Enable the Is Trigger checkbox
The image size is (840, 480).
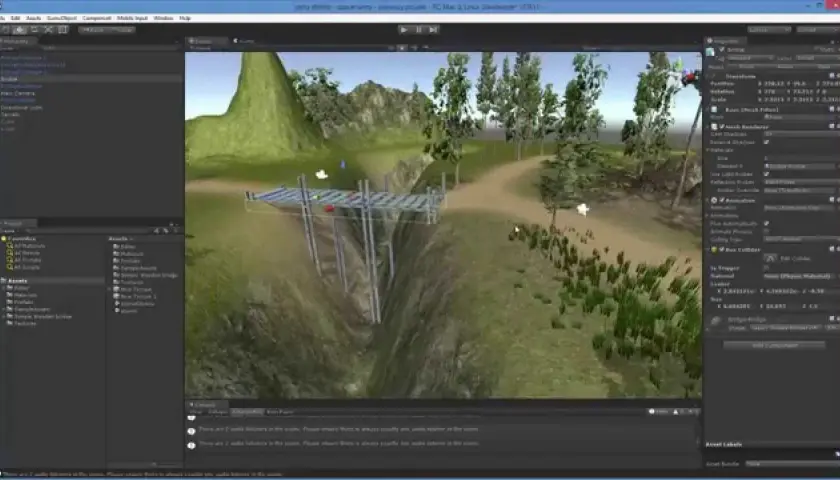[767, 267]
